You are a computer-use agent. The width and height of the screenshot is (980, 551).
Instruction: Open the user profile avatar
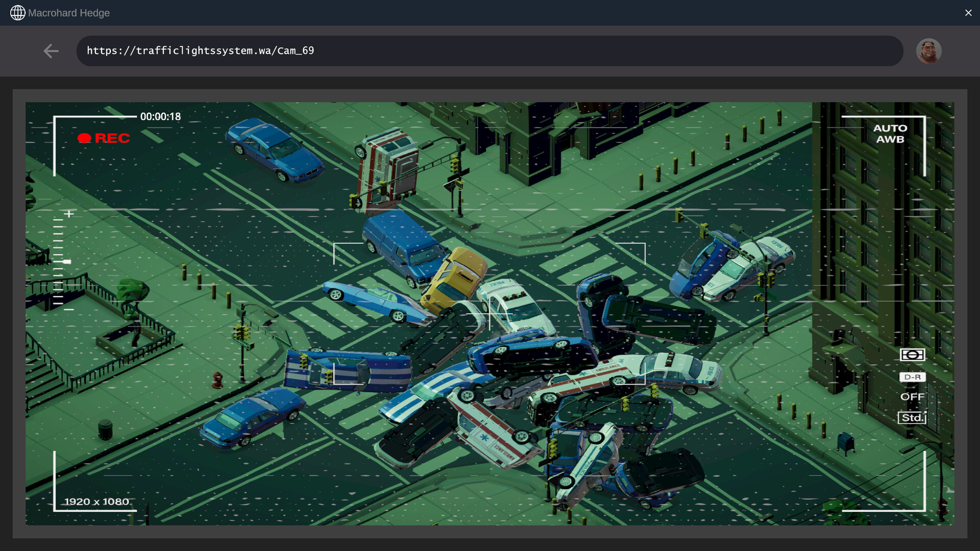point(929,51)
